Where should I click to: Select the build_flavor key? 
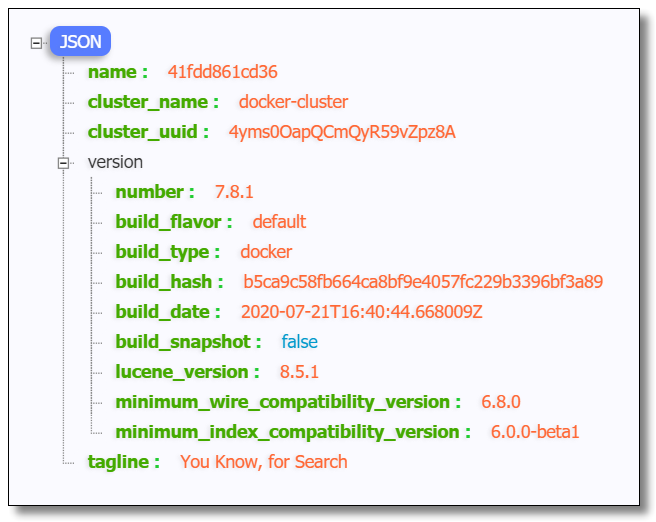coord(168,222)
